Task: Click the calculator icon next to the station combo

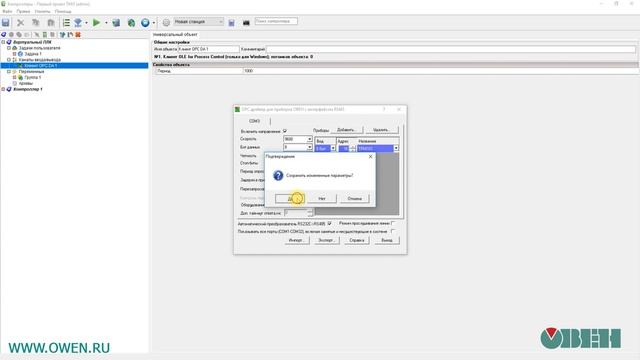Action: [x=231, y=23]
